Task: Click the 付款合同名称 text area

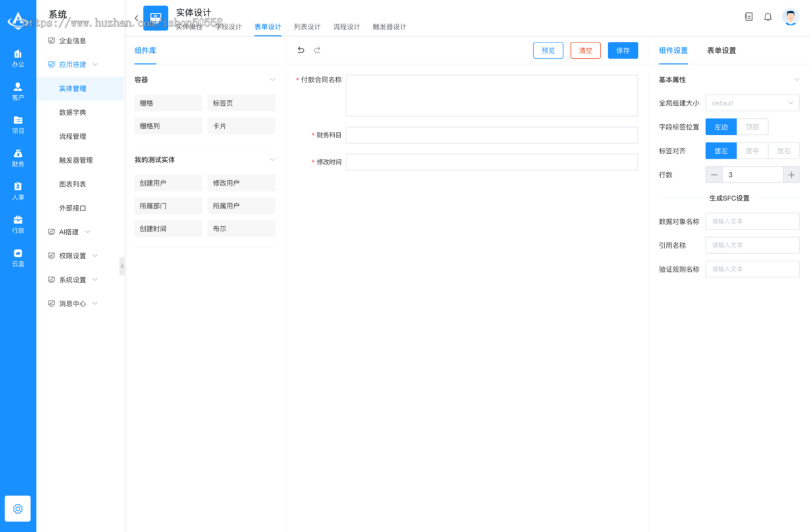Action: point(492,95)
